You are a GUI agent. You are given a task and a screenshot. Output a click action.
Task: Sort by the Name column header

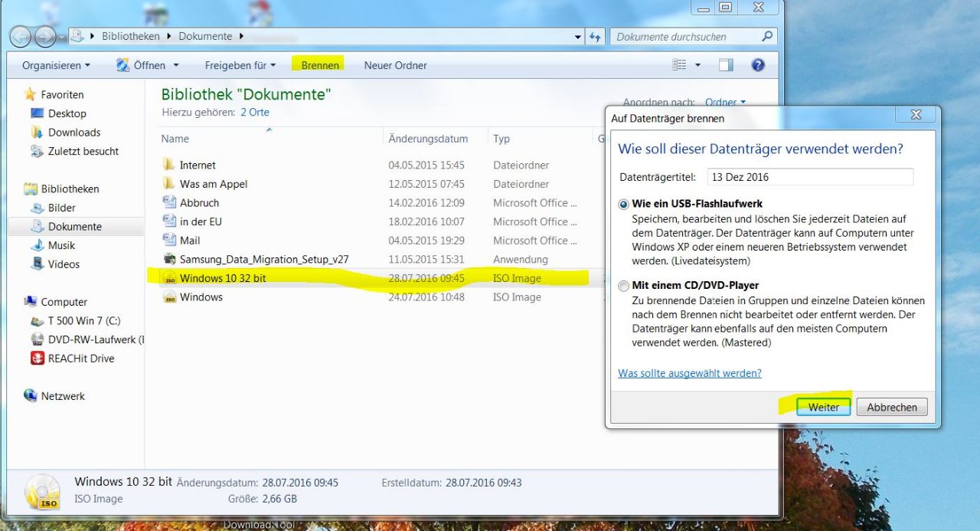[271, 139]
